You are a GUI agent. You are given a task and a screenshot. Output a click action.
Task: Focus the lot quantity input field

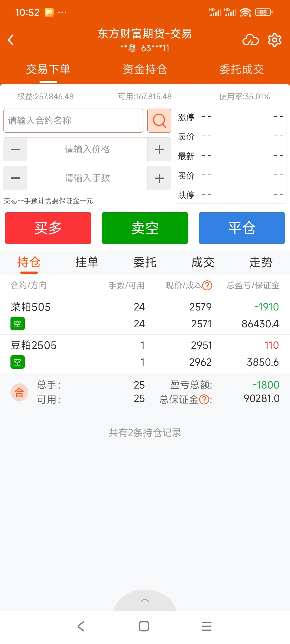pyautogui.click(x=87, y=178)
